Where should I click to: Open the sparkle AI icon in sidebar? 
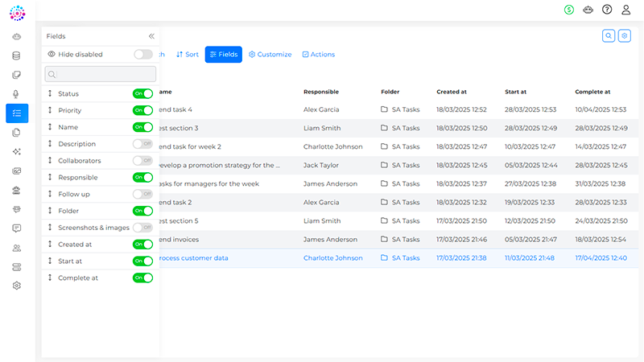point(16,152)
